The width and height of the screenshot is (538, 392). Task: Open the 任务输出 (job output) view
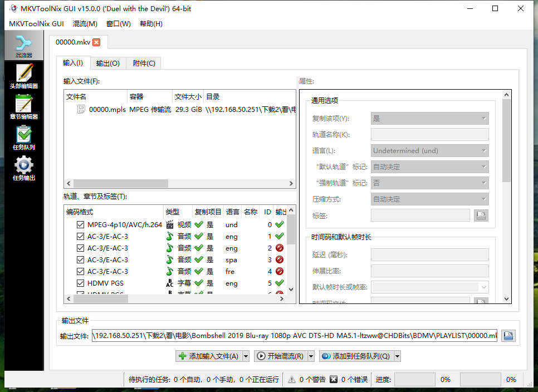pos(23,167)
